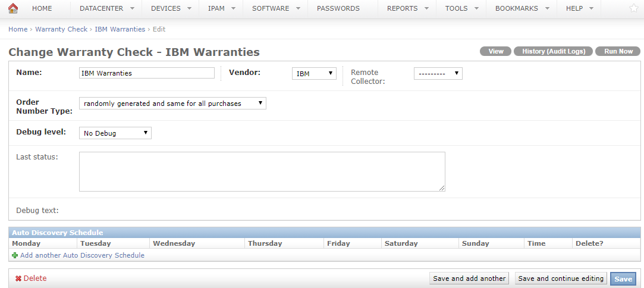Screen dimensions: 644x288
Task: Click the Home breadcrumb link
Action: (18, 29)
